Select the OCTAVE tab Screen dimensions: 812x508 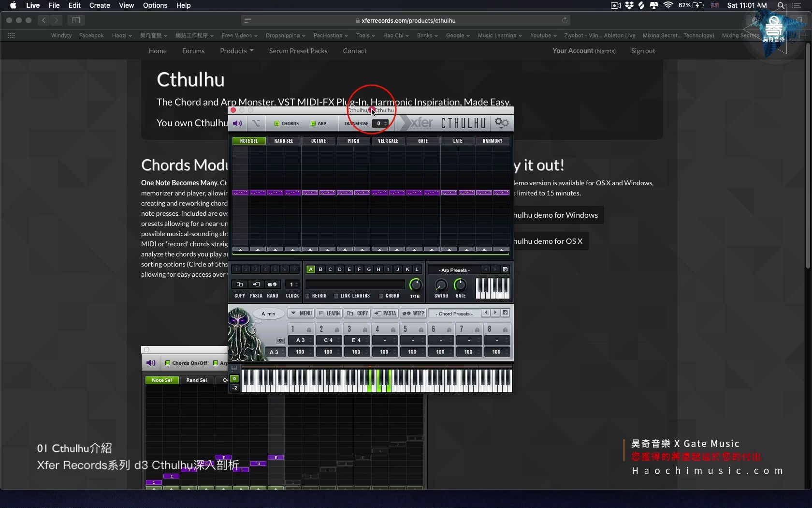click(x=319, y=141)
